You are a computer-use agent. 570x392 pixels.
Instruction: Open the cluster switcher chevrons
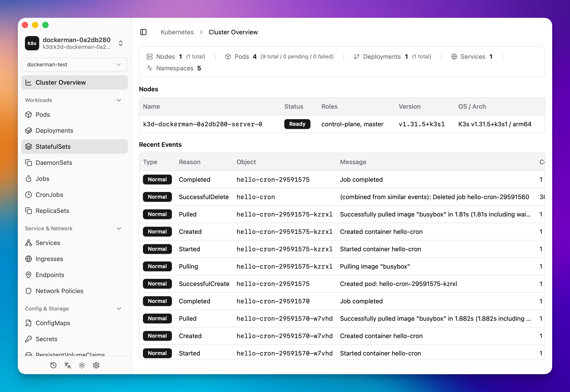click(x=120, y=43)
